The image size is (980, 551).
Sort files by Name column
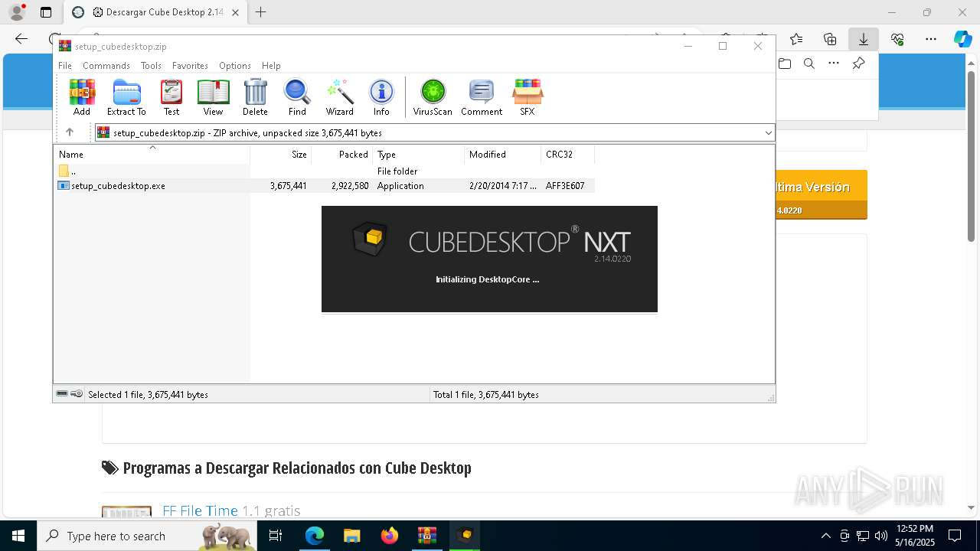coord(152,154)
